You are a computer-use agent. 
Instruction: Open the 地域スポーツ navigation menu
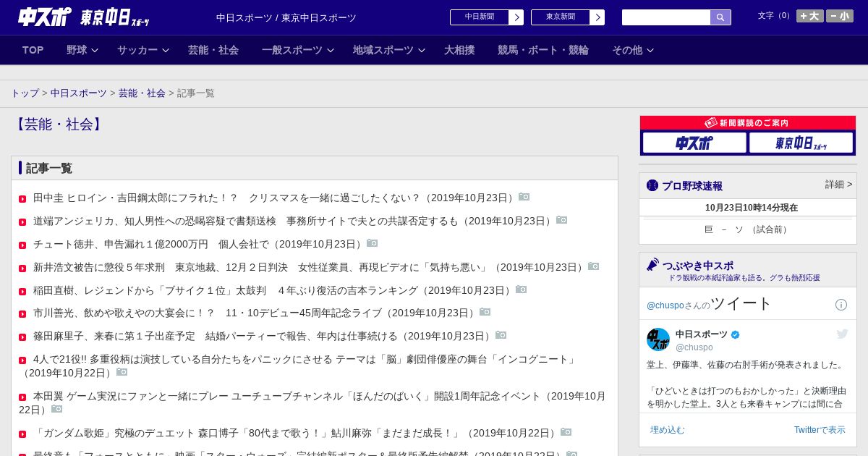[383, 50]
